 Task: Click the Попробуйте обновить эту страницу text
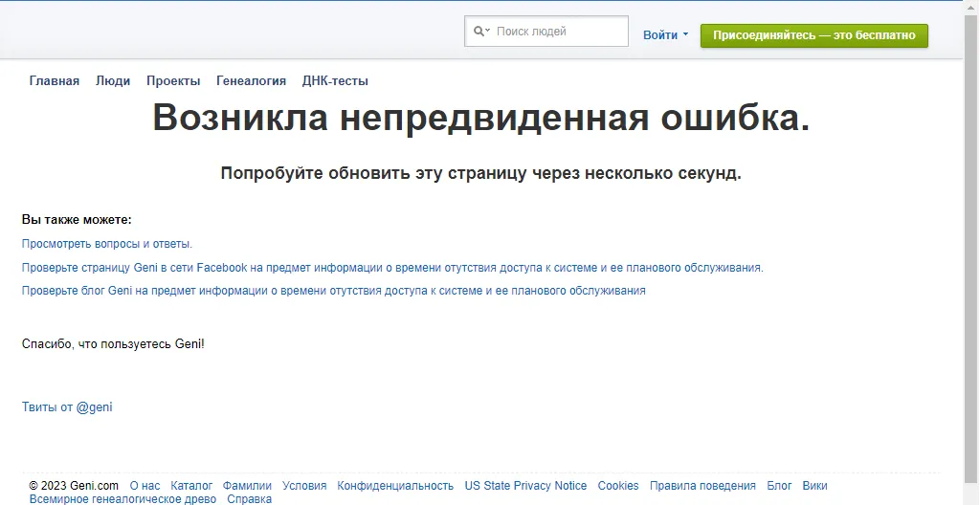point(481,173)
